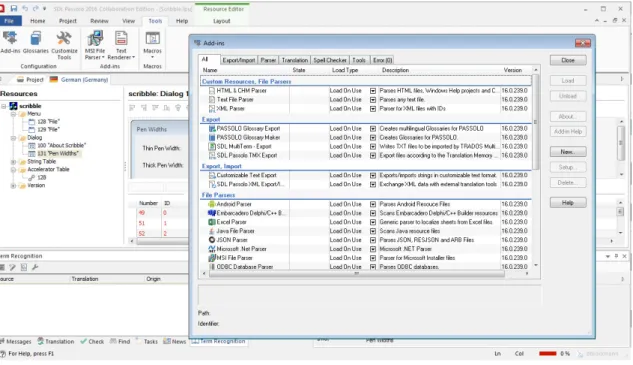Click the Macros ribbon icon
Screen dimensions: 633x365
152,38
